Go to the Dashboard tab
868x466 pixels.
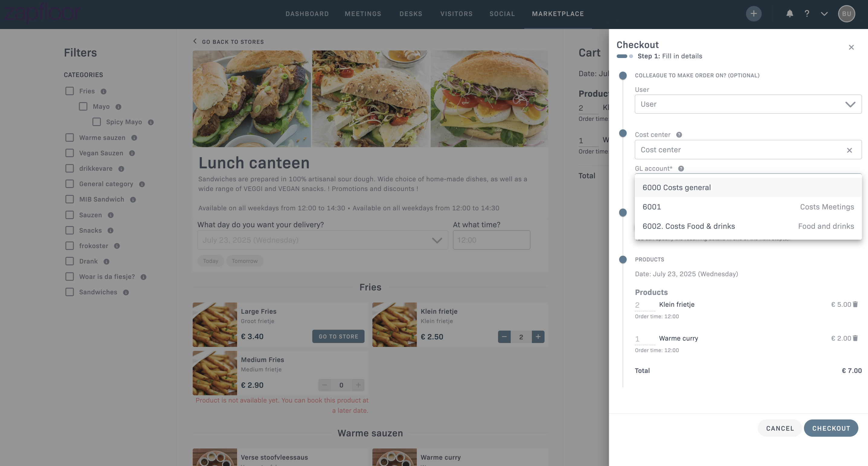[x=307, y=14]
